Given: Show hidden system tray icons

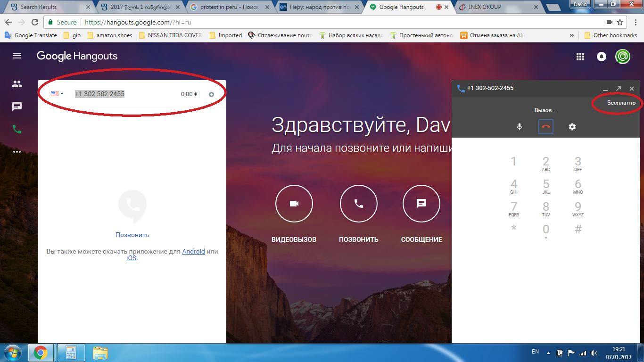Looking at the screenshot, I should coord(548,353).
